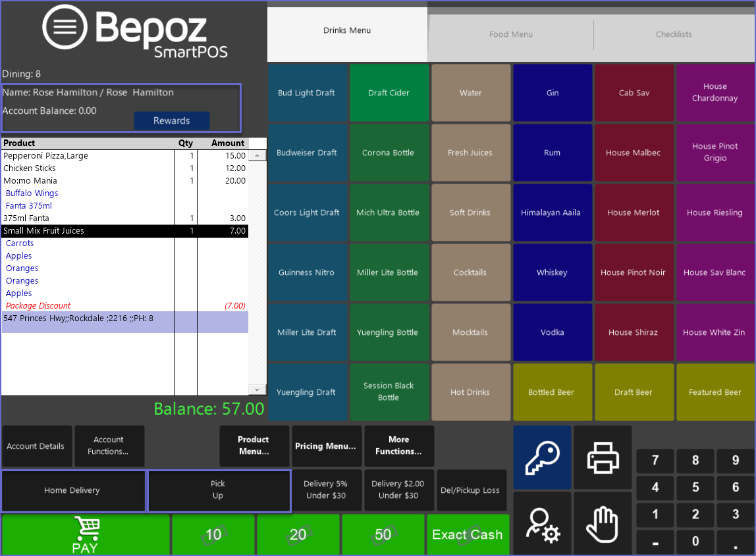
Task: Open Account Details
Action: pyautogui.click(x=36, y=445)
